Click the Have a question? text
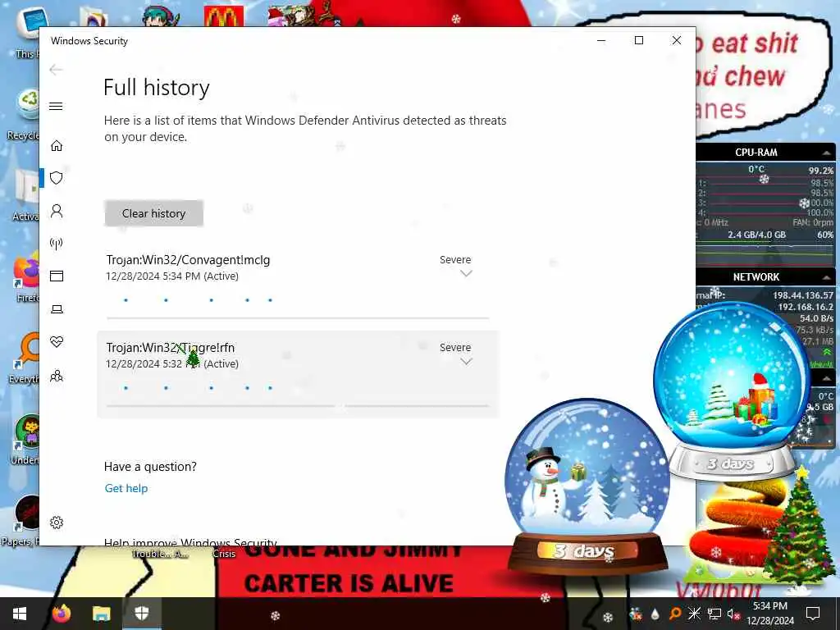Screen dimensions: 840x630 (150, 467)
